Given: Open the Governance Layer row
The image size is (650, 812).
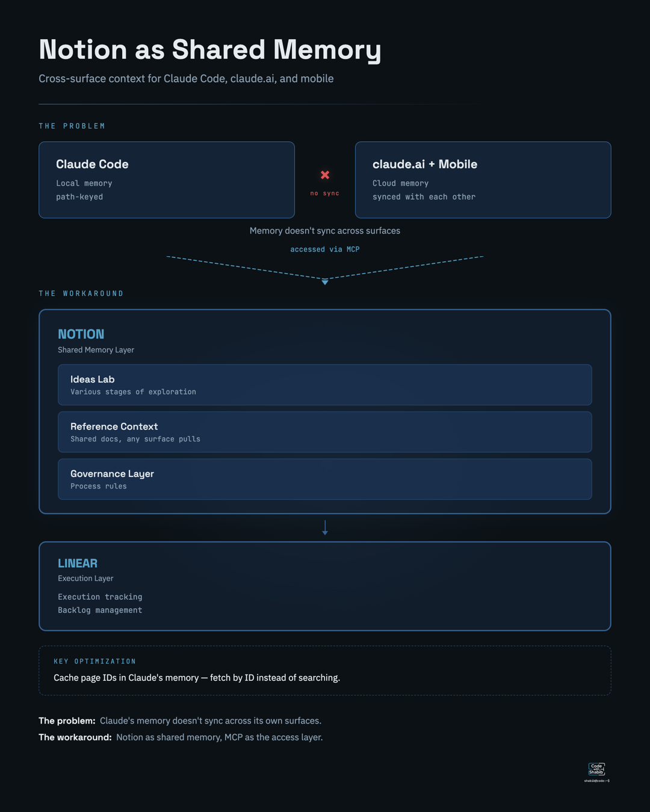Looking at the screenshot, I should coord(325,479).
